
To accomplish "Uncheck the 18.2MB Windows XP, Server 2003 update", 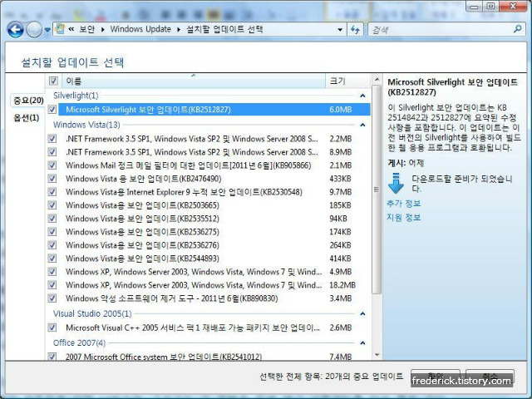I will 52,284.
